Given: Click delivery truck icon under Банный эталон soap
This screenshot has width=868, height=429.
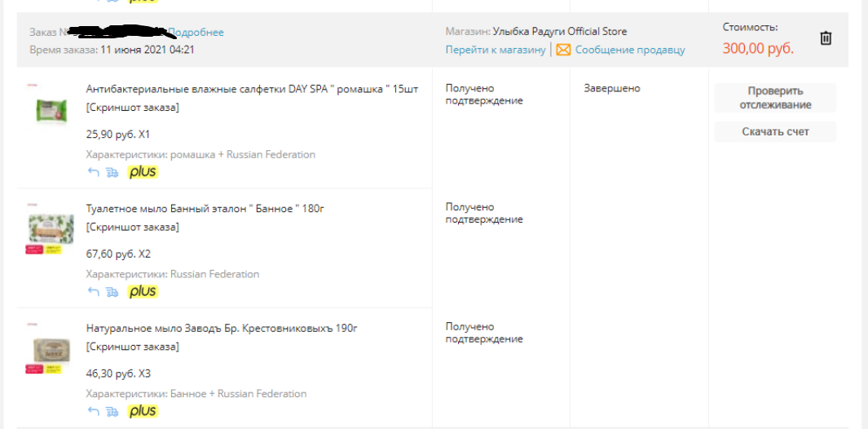Looking at the screenshot, I should pyautogui.click(x=112, y=292).
